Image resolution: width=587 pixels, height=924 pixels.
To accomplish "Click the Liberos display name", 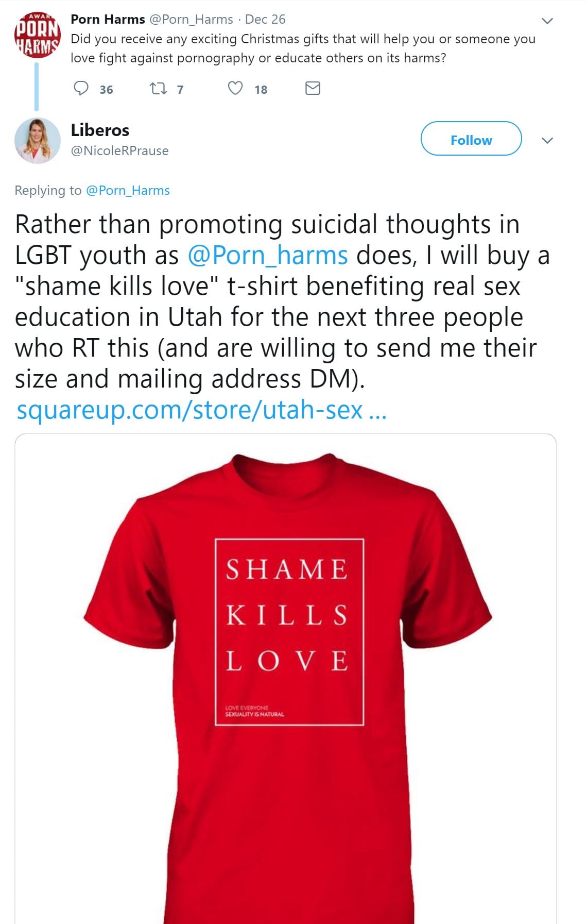I will click(x=100, y=130).
